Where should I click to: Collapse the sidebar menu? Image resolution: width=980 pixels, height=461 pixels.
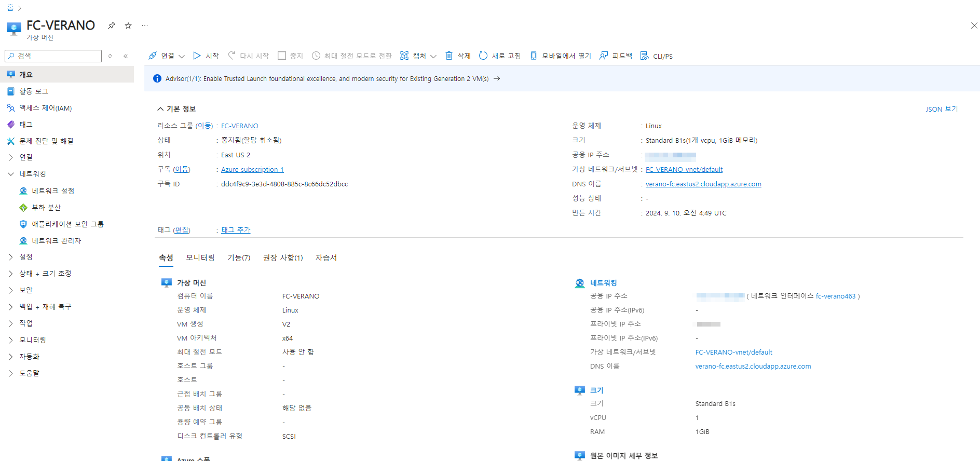[x=126, y=56]
